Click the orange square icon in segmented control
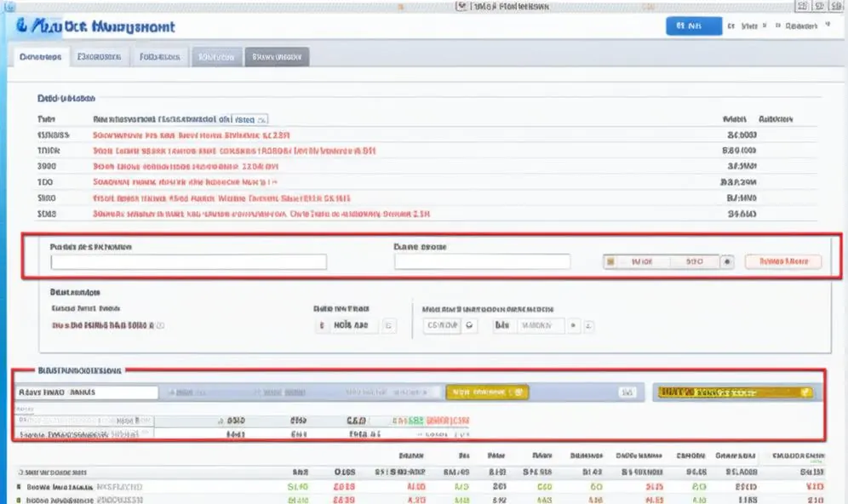 pos(610,261)
